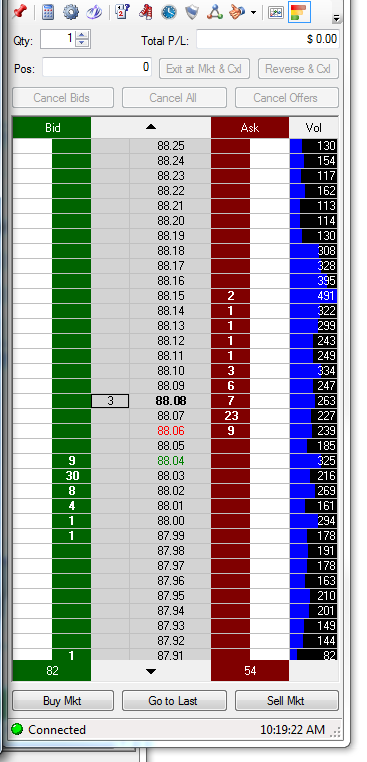Open settings via the gear icon
This screenshot has width=367, height=762.
(x=71, y=12)
